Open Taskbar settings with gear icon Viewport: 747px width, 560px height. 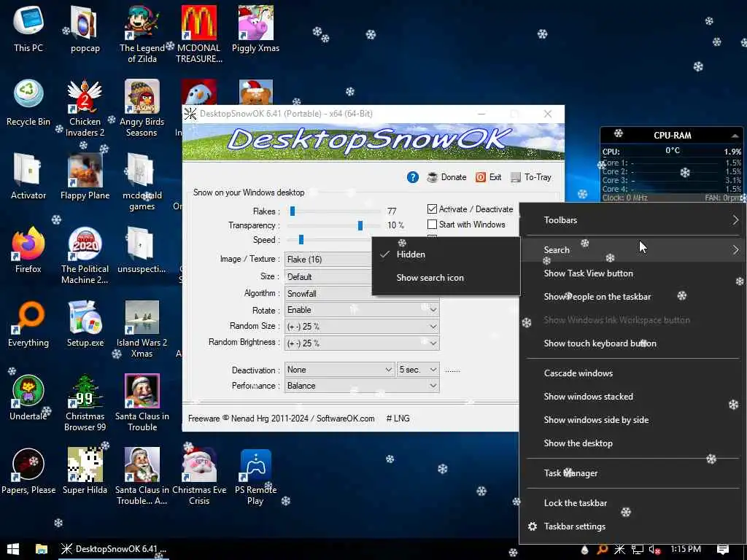(633, 526)
